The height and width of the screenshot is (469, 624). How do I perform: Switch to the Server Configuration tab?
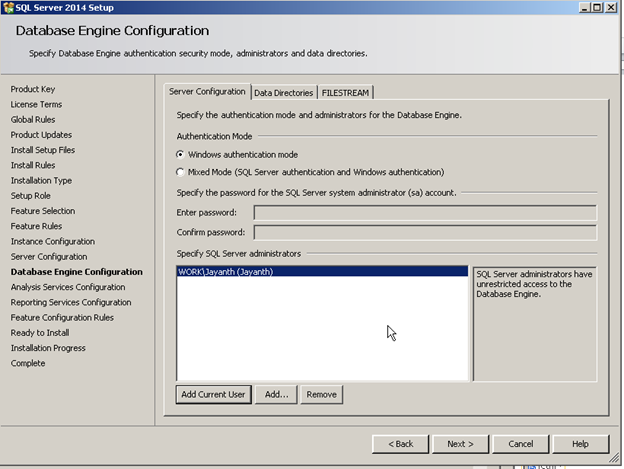tap(207, 91)
